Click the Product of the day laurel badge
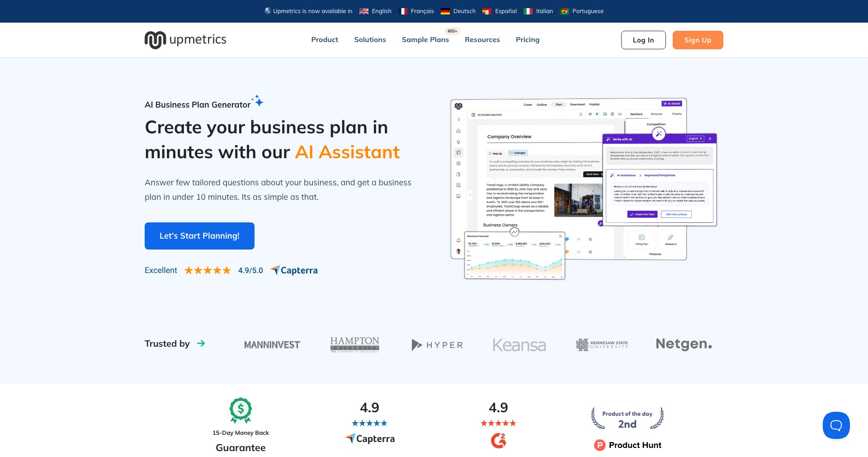 [627, 419]
